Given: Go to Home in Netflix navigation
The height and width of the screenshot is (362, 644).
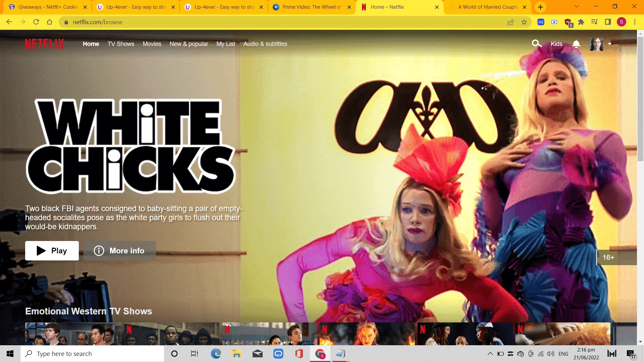Looking at the screenshot, I should click(91, 44).
